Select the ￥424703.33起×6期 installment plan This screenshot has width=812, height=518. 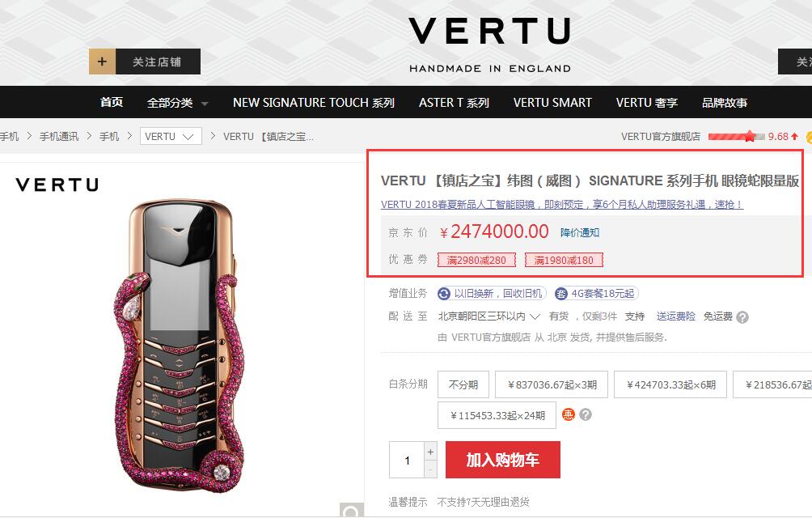pyautogui.click(x=670, y=384)
